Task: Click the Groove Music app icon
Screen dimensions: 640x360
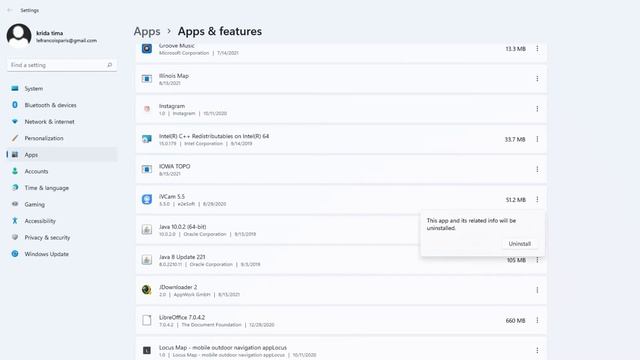Action: tap(147, 49)
